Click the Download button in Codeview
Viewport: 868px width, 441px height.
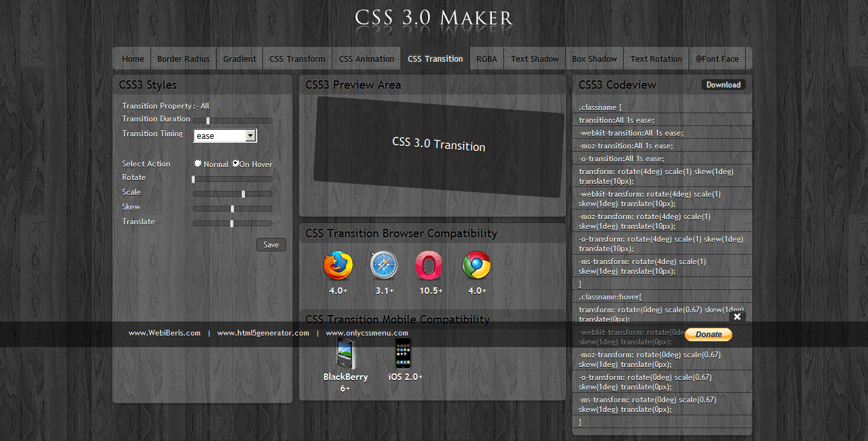click(x=723, y=85)
